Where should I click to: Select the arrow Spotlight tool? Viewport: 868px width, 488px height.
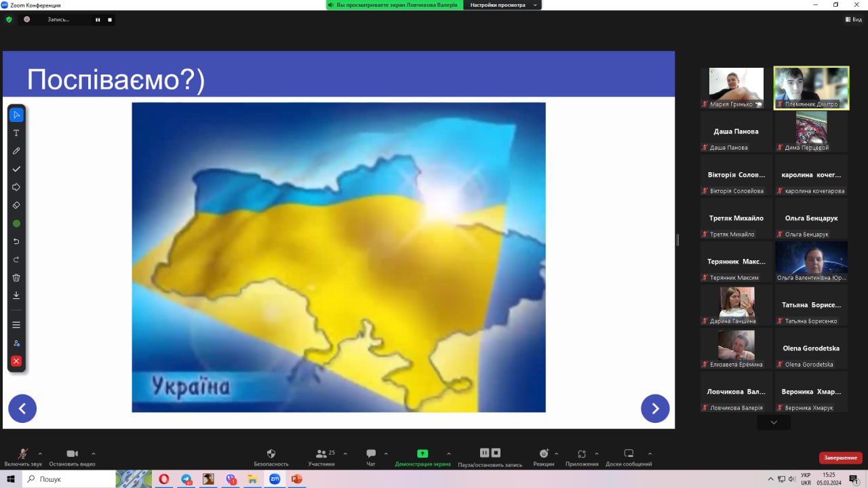click(x=16, y=187)
